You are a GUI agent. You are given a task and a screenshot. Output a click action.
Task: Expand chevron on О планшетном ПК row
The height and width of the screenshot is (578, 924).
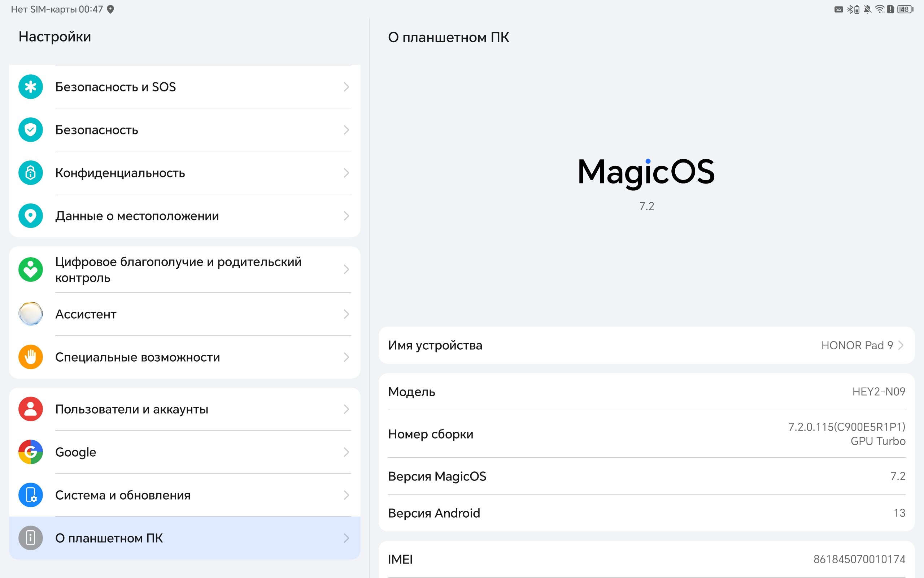[x=346, y=538]
